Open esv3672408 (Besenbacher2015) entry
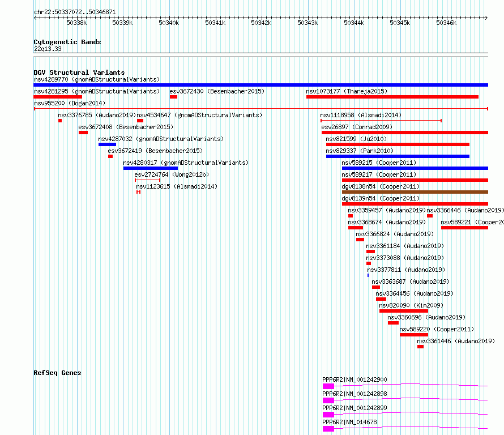504x435 pixels. pos(126,127)
